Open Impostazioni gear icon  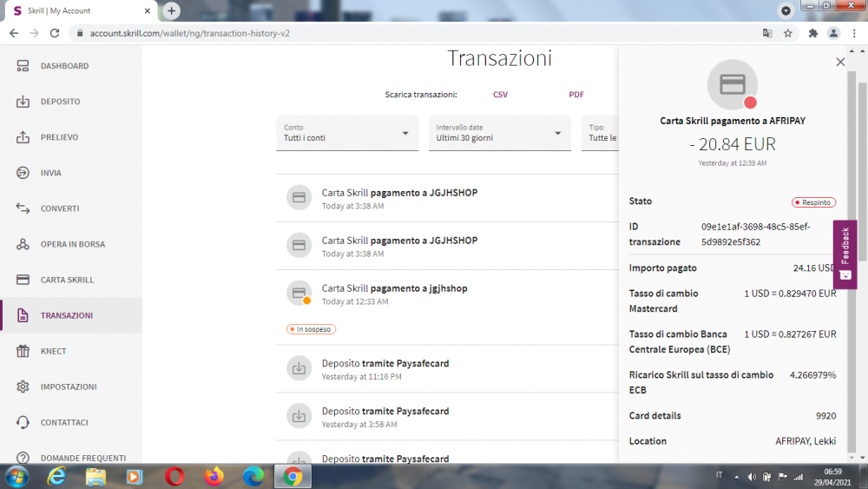(23, 387)
